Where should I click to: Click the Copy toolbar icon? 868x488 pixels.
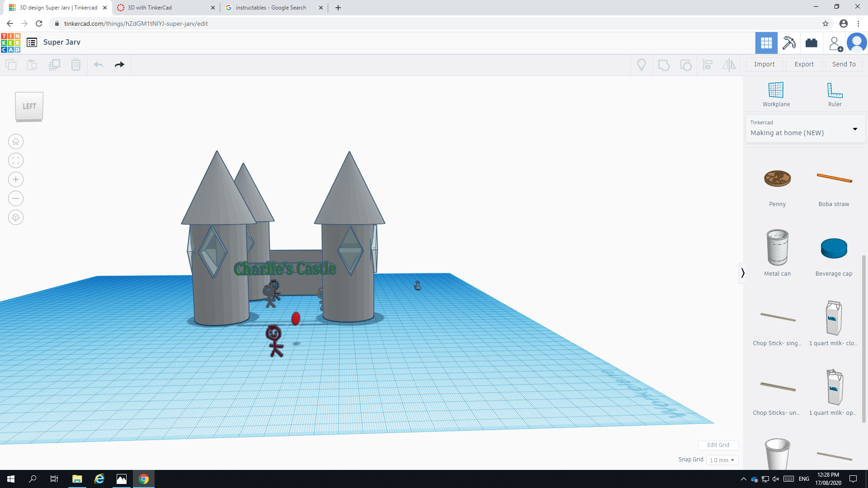click(x=11, y=65)
